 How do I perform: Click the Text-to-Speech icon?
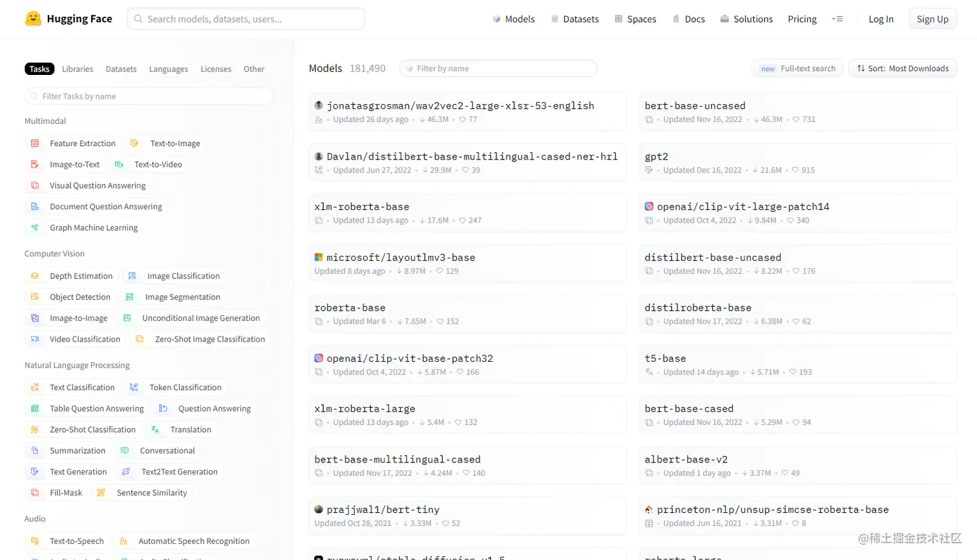pos(35,541)
